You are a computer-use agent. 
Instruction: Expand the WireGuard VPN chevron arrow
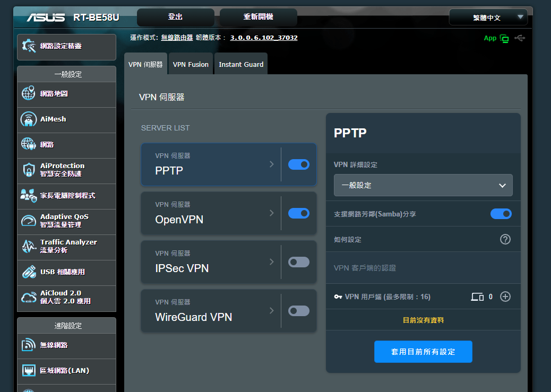[x=272, y=310]
